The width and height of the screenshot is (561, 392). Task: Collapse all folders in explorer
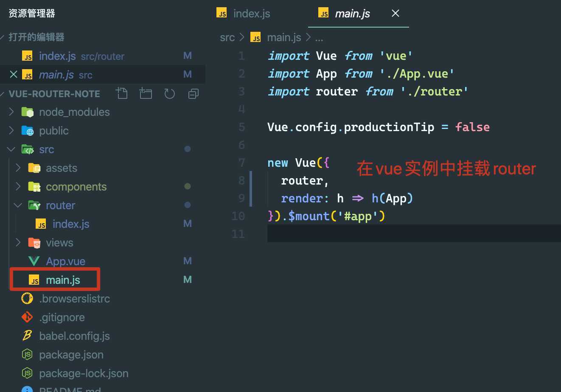point(194,93)
